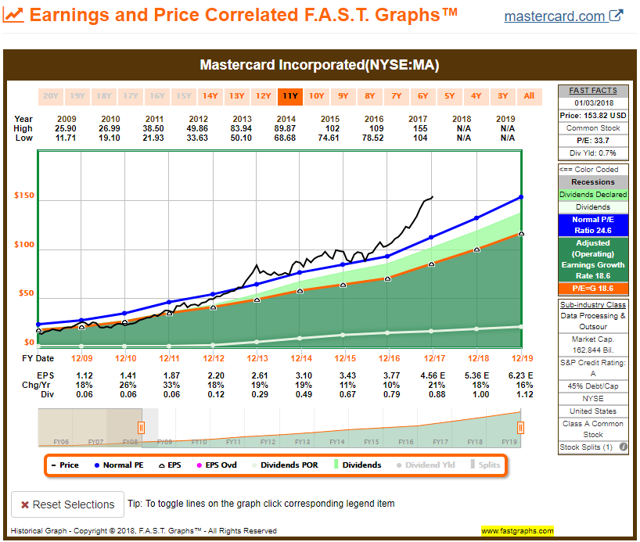Click the 4.56 E EPS estimate value

tap(433, 375)
